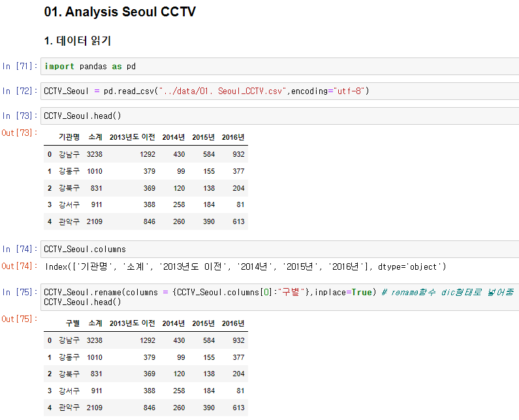
Task: Click the Index output text of Out[74]
Action: (245, 267)
